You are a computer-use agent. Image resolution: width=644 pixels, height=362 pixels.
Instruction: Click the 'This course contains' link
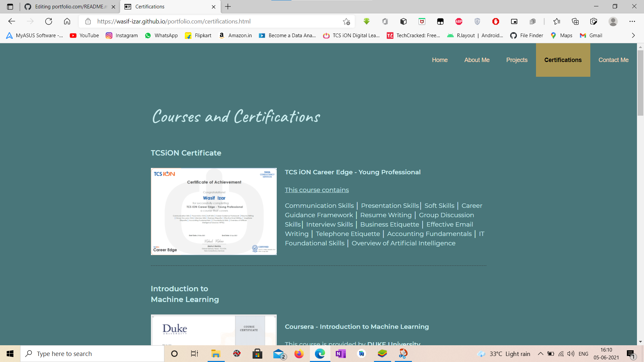pos(317,190)
